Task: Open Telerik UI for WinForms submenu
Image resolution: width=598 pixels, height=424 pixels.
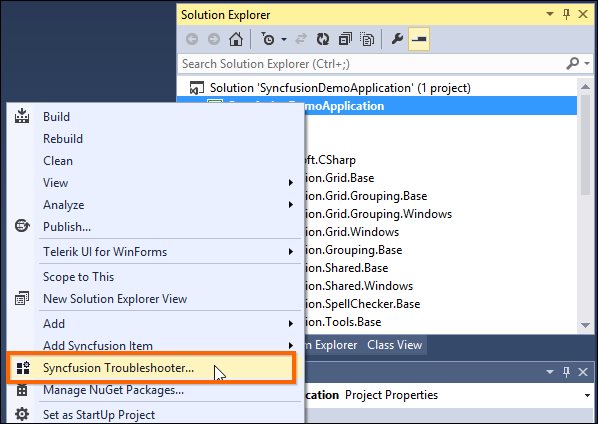Action: 105,252
